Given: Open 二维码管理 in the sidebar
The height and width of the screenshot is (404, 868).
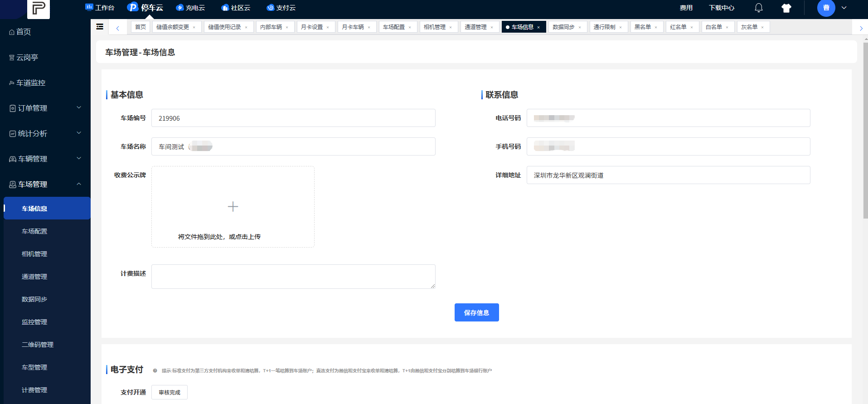Looking at the screenshot, I should 38,345.
